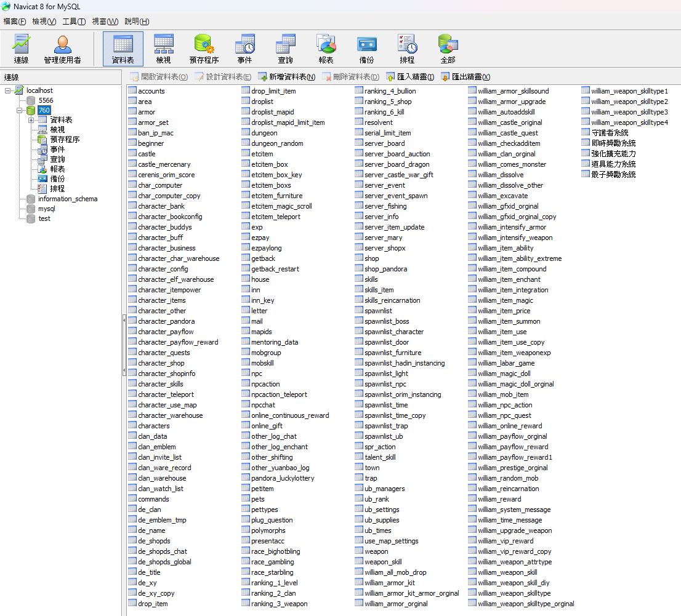Select the 守護者系統 table
The width and height of the screenshot is (681, 616).
click(x=610, y=133)
